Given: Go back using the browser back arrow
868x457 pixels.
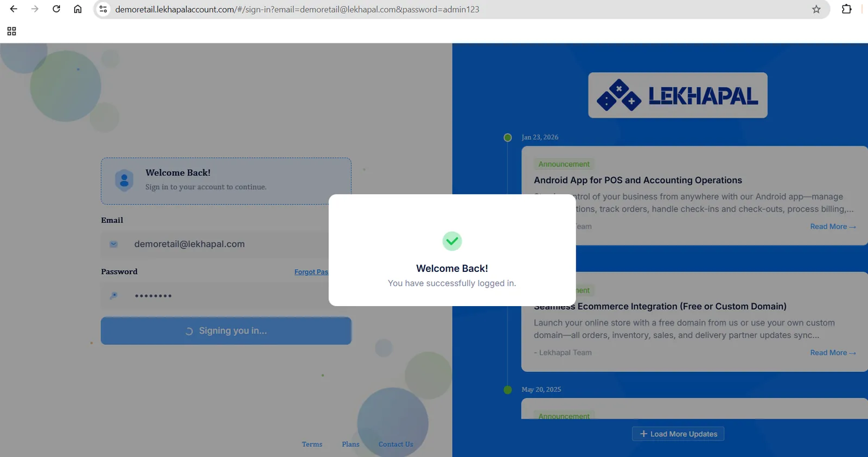Looking at the screenshot, I should click(x=14, y=9).
